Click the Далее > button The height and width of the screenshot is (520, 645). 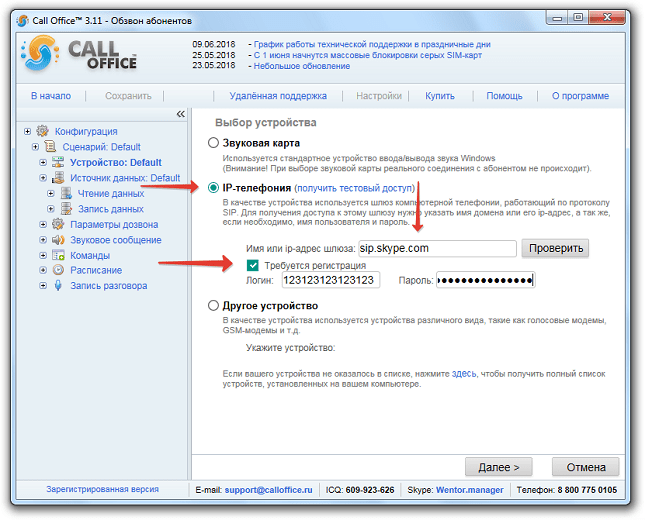point(499,467)
